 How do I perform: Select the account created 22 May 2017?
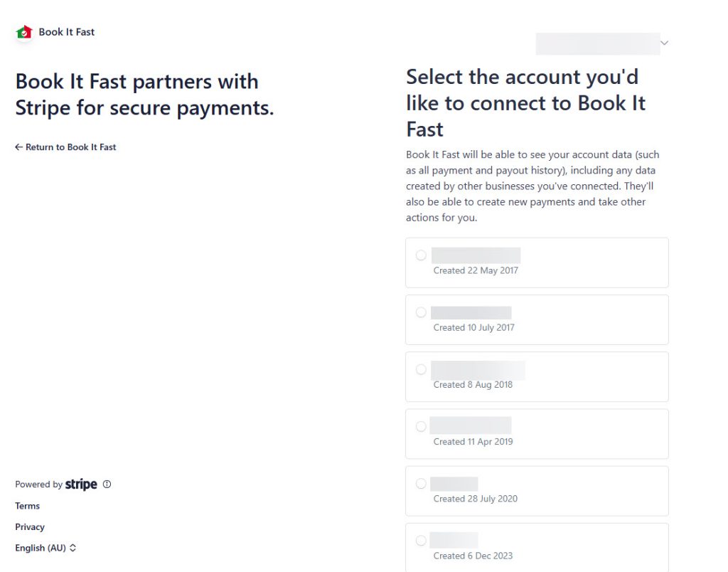click(421, 255)
